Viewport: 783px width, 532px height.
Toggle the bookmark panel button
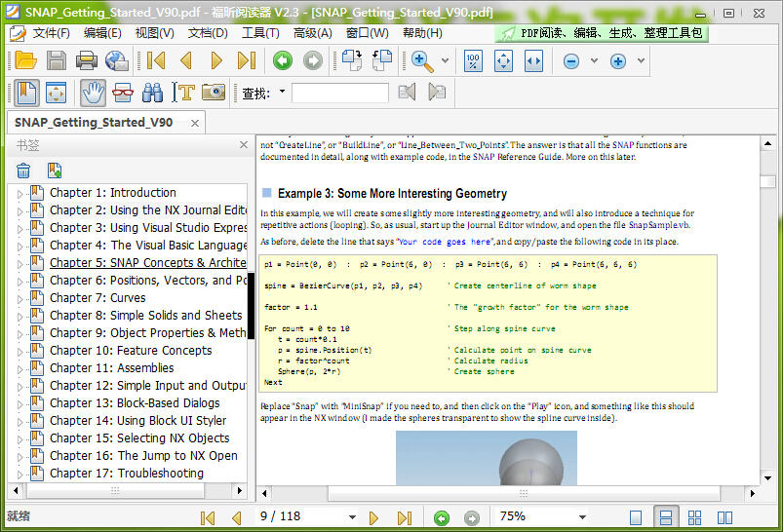[x=26, y=93]
